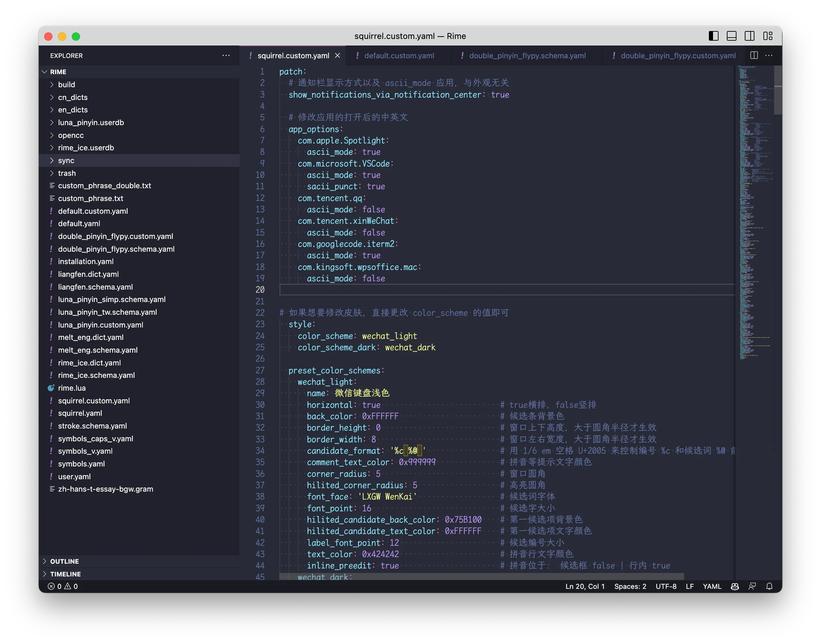
Task: Open the feedback icon in status bar
Action: point(752,586)
